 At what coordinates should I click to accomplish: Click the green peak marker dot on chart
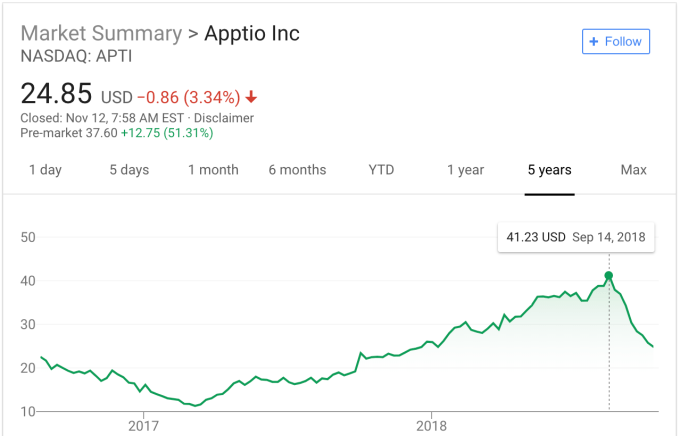(x=609, y=275)
